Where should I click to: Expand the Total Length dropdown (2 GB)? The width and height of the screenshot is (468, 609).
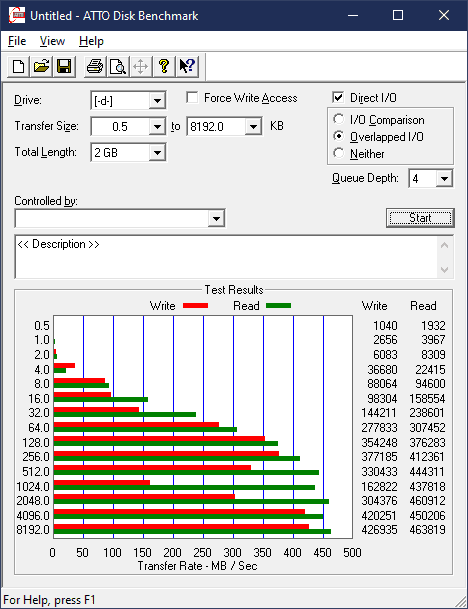pyautogui.click(x=157, y=153)
